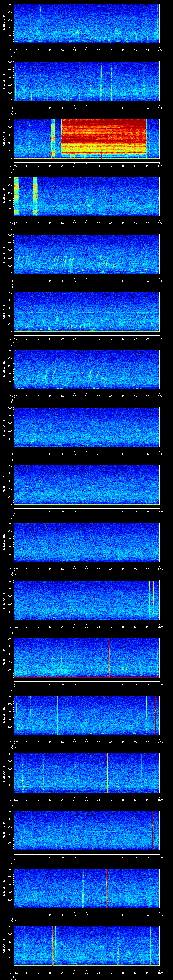Click the '13:01:00' start time label
The height and width of the screenshot is (980, 173).
click(13, 50)
